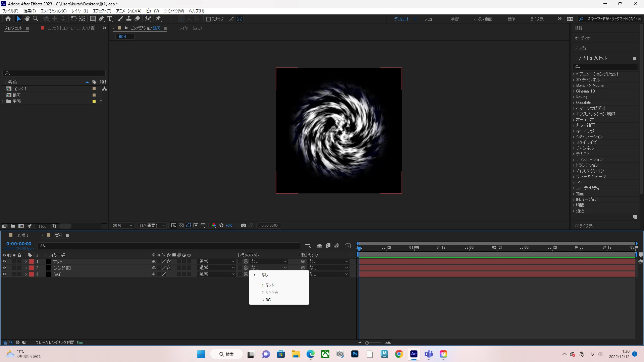644x362 pixels.
Task: Click the red label swatch of リング青 layer
Action: click(x=32, y=268)
